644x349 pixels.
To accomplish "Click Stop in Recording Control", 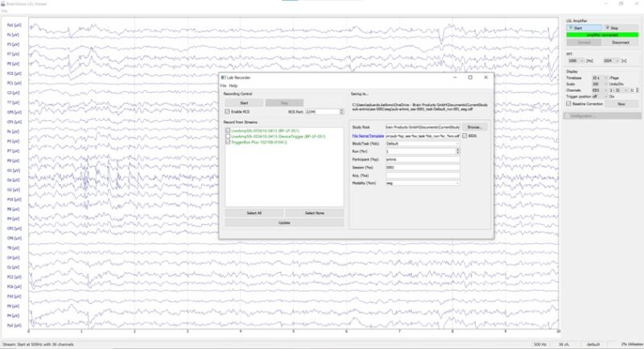I will [x=284, y=103].
